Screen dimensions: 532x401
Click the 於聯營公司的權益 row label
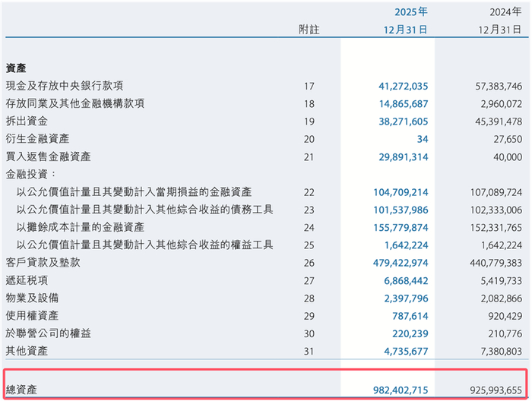coord(48,333)
